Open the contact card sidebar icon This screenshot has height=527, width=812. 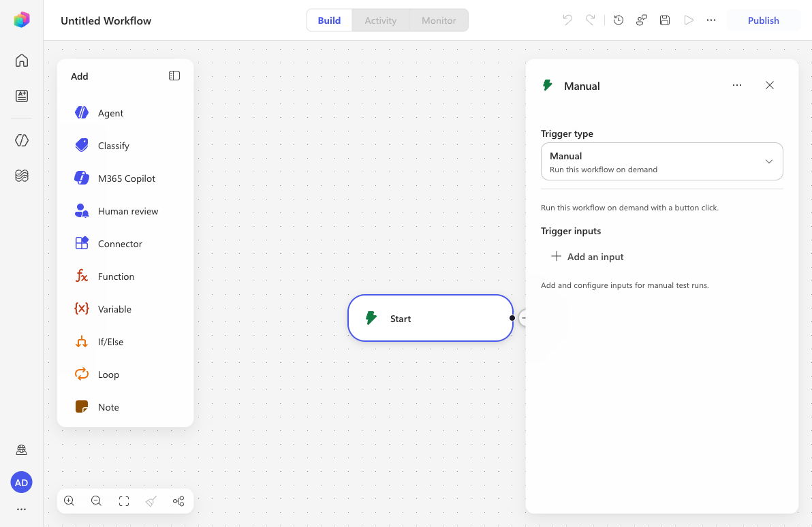[x=22, y=96]
